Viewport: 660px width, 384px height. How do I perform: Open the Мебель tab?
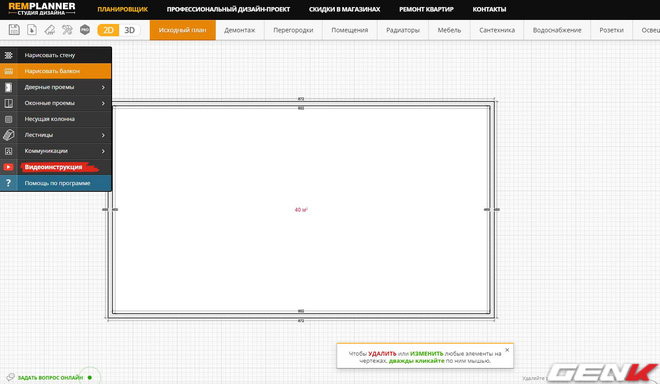pos(449,30)
